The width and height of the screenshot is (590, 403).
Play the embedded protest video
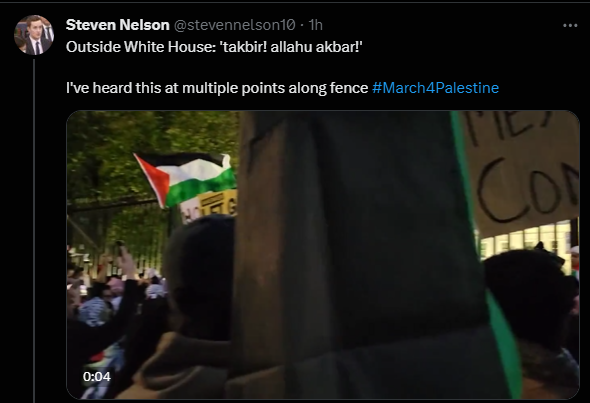pyautogui.click(x=323, y=255)
